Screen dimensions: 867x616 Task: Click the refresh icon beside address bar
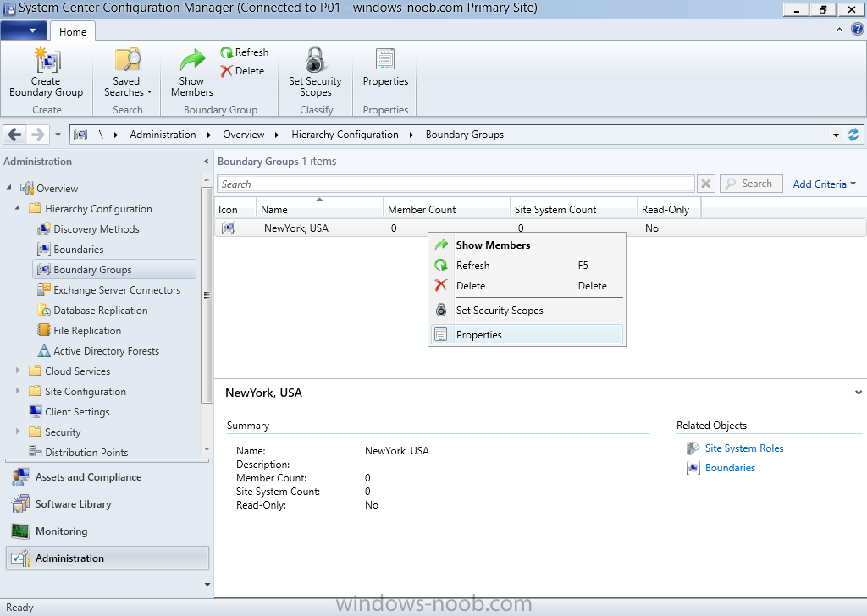click(x=853, y=135)
